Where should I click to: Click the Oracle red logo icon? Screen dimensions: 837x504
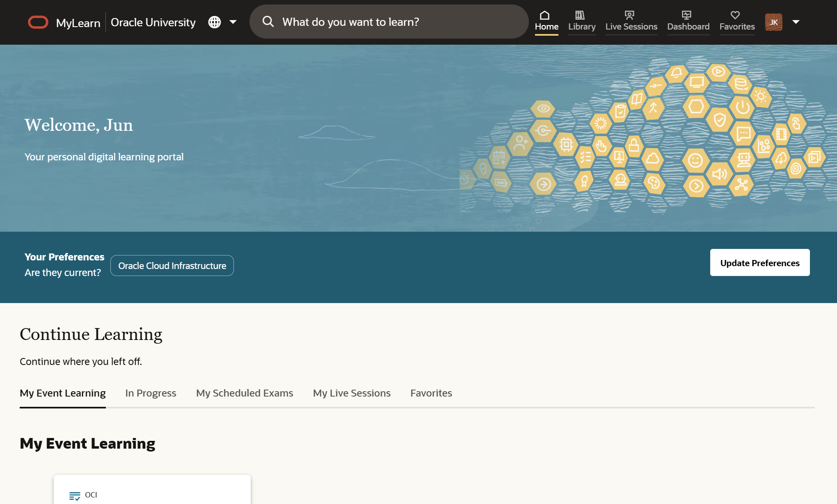[x=38, y=22]
